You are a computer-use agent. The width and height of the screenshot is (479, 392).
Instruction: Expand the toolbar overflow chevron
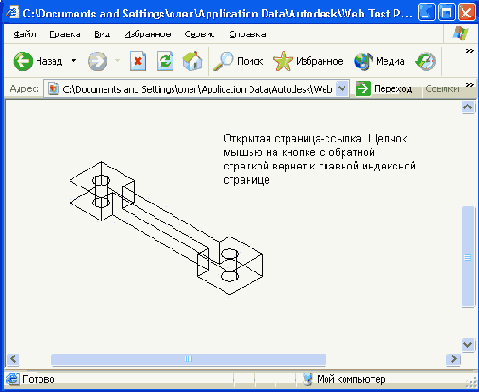tap(469, 51)
